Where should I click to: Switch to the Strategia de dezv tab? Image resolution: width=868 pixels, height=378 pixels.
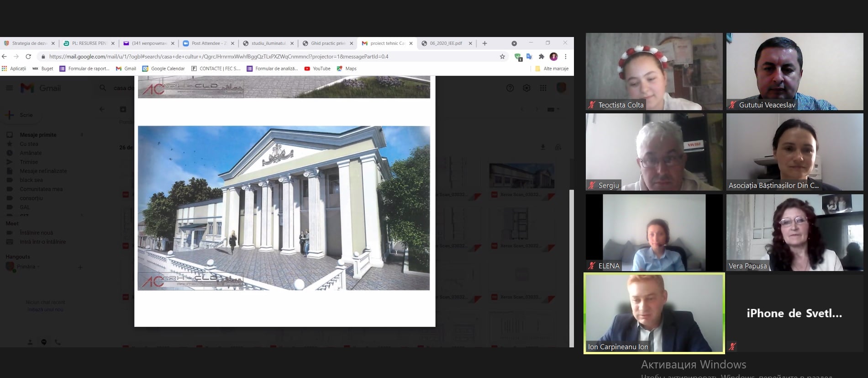pos(29,43)
